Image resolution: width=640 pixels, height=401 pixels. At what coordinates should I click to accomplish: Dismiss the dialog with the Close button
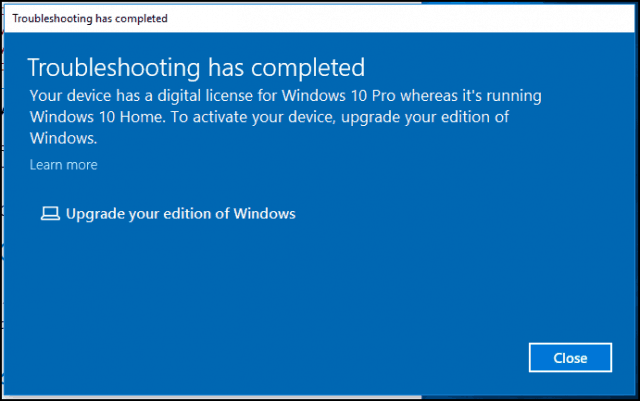tap(570, 358)
